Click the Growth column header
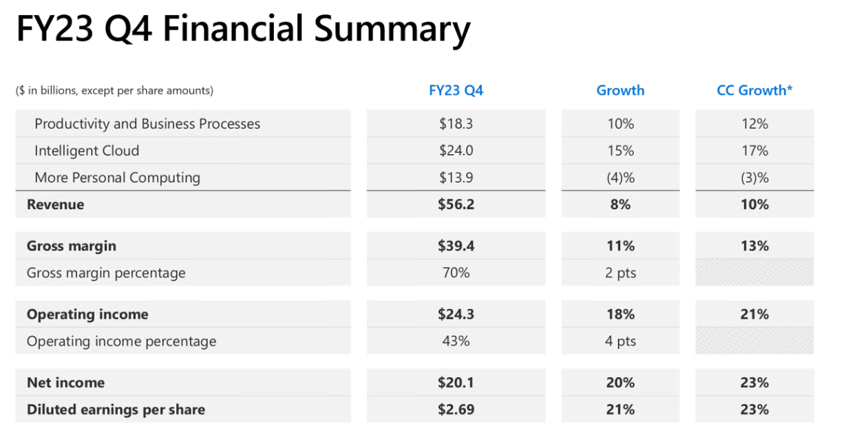Viewport: 868px width, 437px height. [x=620, y=90]
